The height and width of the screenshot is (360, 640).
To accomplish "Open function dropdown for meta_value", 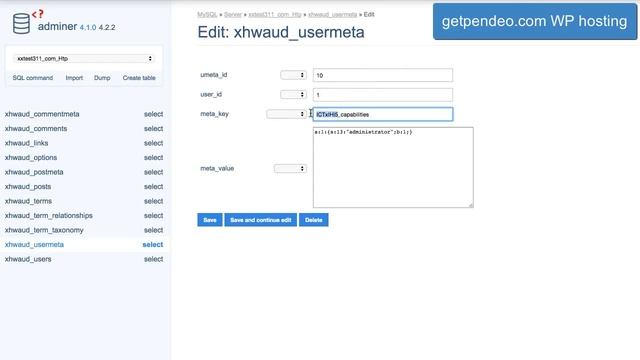I will click(x=290, y=169).
